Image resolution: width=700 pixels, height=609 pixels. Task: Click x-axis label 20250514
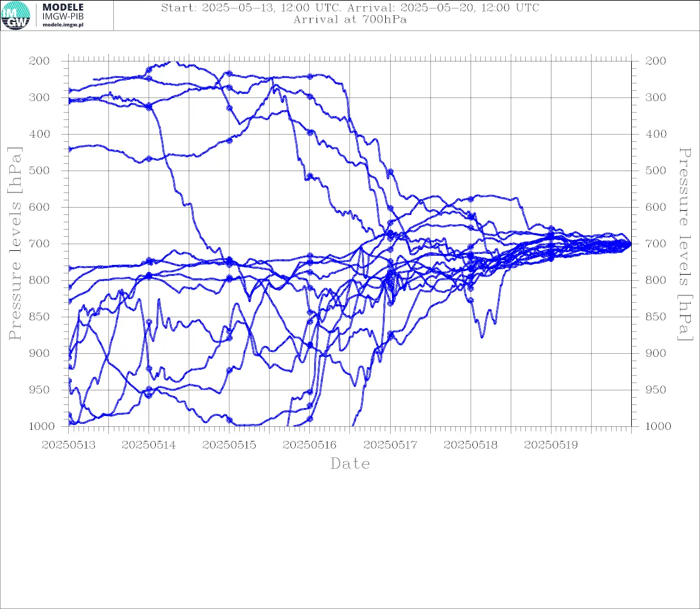pos(149,445)
